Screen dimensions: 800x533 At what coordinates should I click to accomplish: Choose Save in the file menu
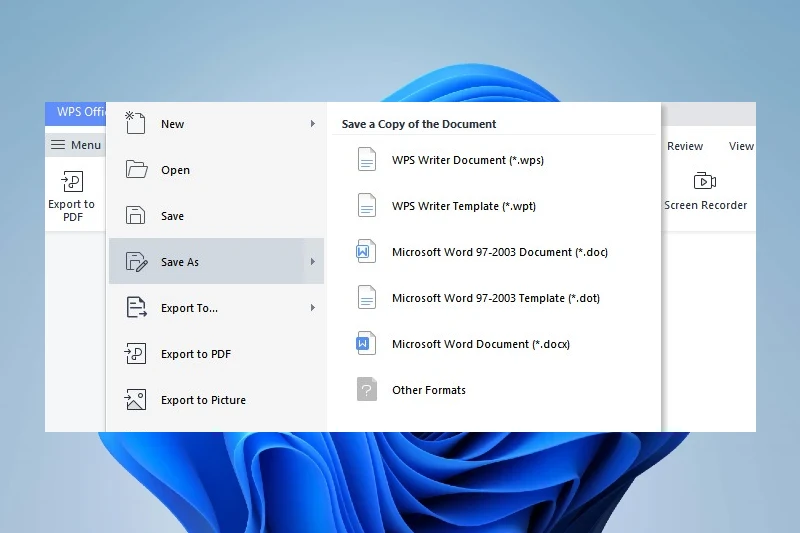[x=216, y=215]
